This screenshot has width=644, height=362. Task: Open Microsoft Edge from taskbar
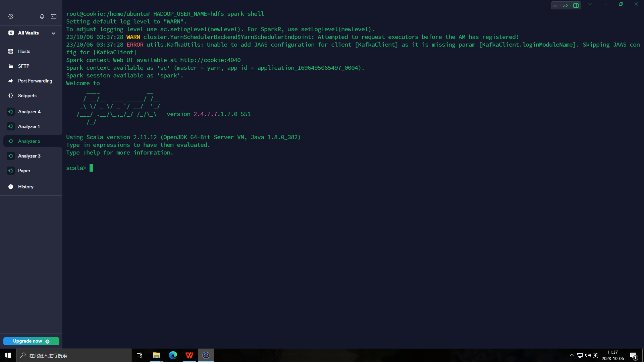coord(173,355)
